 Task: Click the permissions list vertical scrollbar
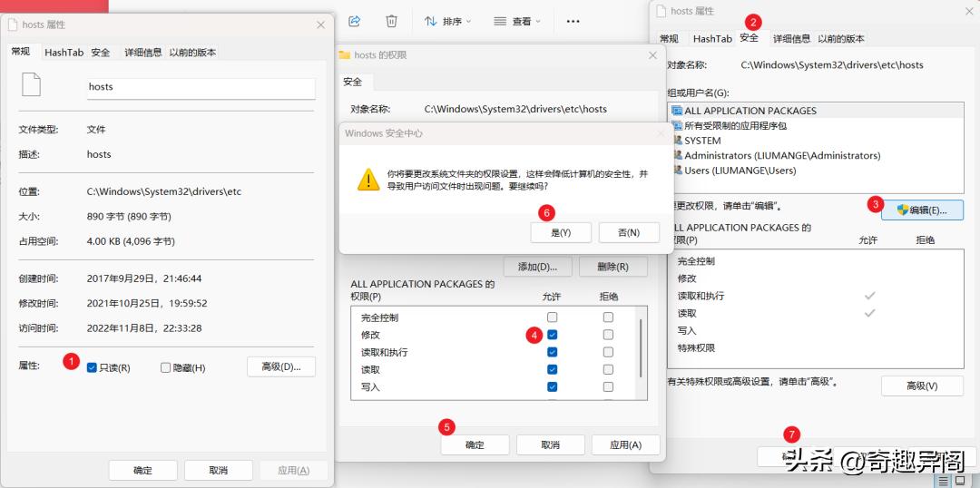640,347
